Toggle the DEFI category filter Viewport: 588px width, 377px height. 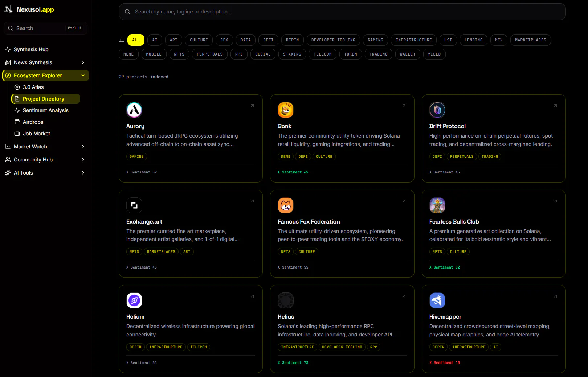(269, 40)
